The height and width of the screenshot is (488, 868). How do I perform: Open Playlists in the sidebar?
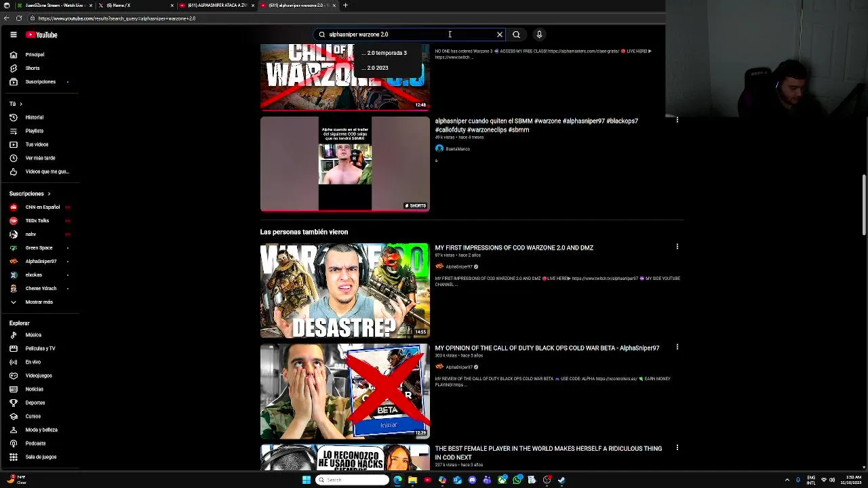40,131
